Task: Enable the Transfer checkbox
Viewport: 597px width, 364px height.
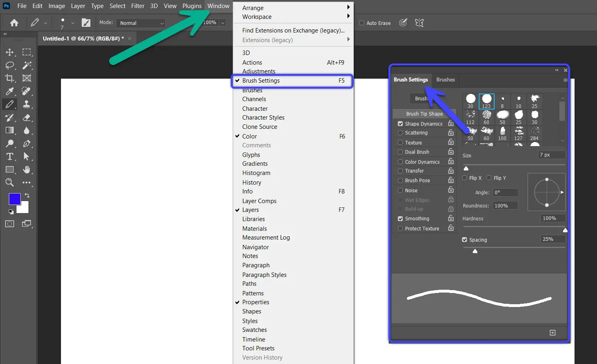Action: pyautogui.click(x=400, y=171)
